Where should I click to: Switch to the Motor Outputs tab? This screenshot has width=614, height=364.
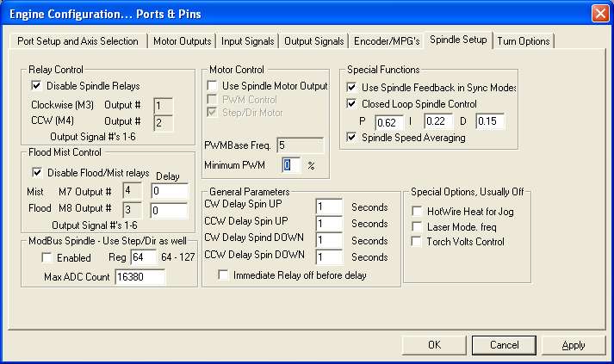point(182,41)
